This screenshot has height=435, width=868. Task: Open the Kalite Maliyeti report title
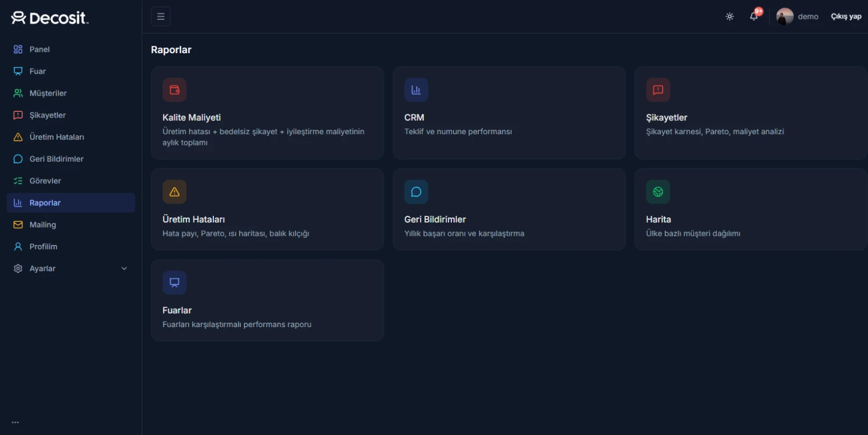(192, 117)
